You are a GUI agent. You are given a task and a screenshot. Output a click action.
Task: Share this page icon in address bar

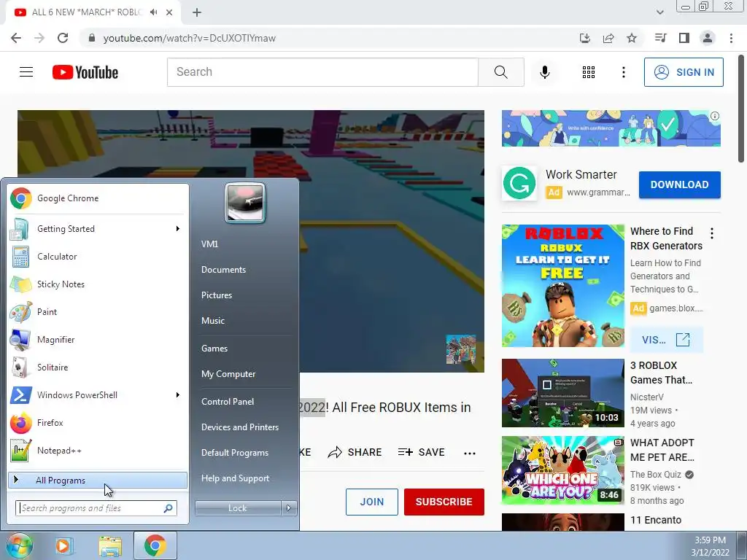(608, 38)
